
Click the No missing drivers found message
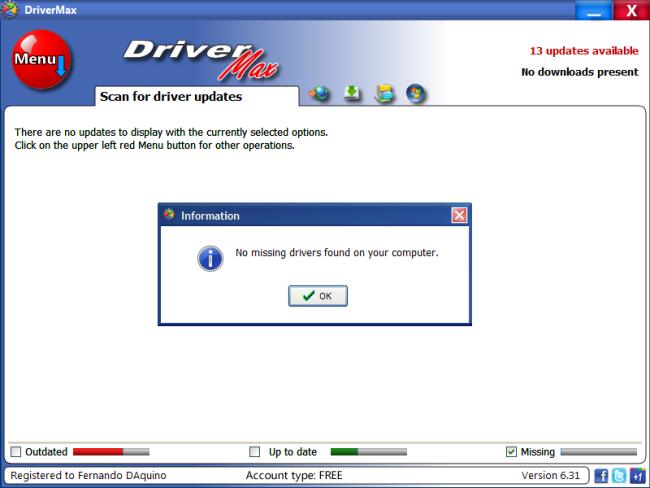337,252
